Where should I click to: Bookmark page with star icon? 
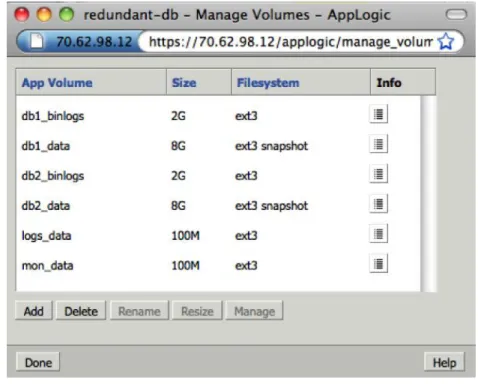click(446, 42)
